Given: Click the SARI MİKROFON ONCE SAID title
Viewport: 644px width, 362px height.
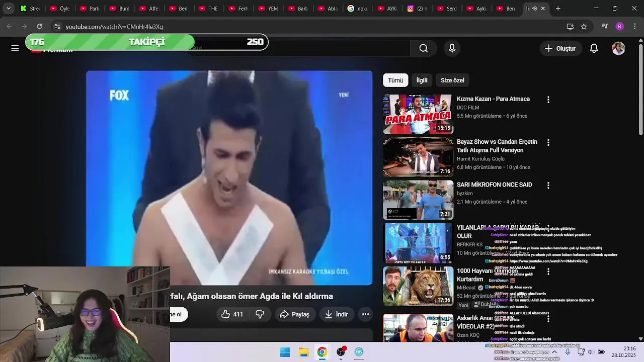Looking at the screenshot, I should pyautogui.click(x=494, y=185).
